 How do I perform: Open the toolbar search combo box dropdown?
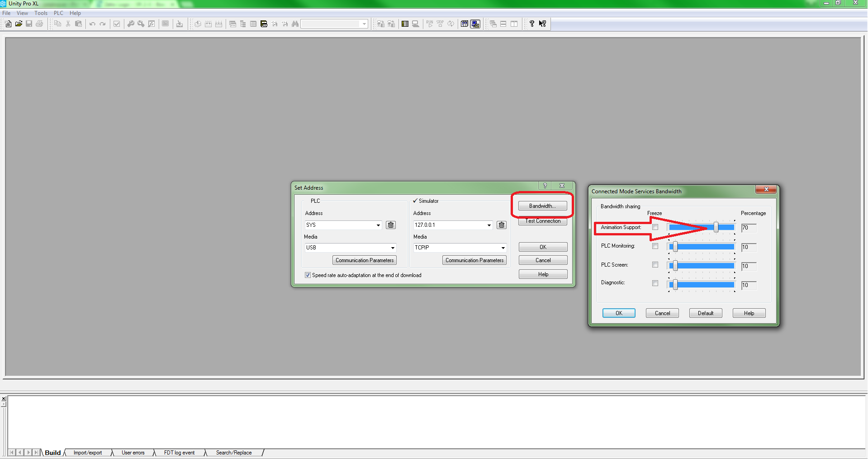click(364, 24)
